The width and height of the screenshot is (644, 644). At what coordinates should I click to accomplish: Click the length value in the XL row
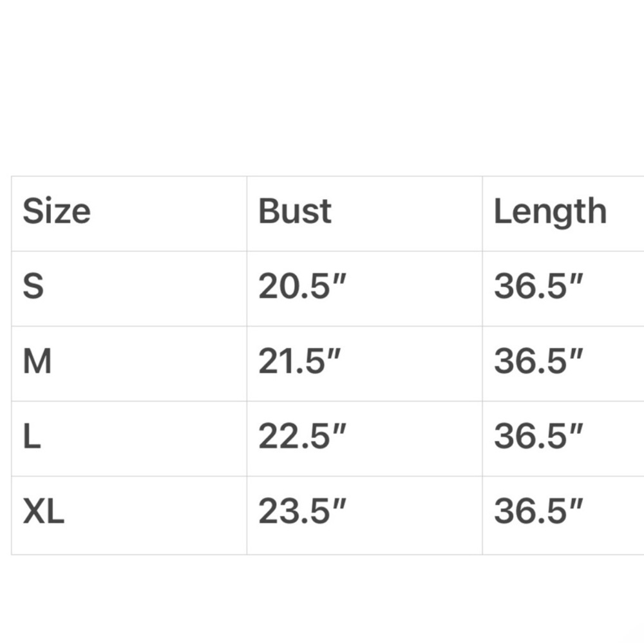538,513
